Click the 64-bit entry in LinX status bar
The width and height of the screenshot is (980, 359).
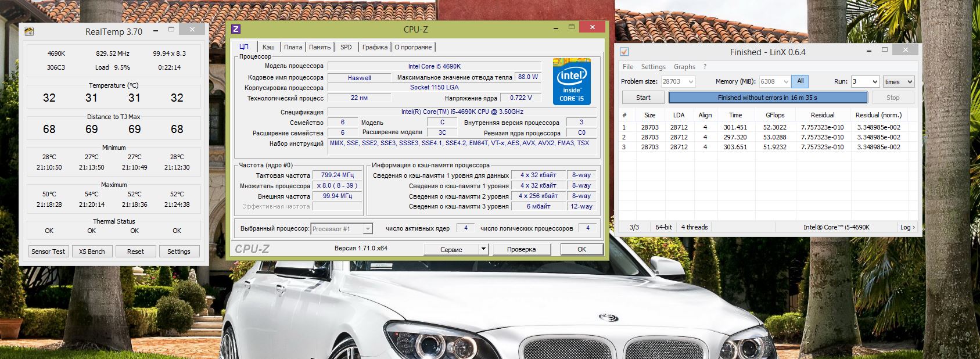coord(663,227)
